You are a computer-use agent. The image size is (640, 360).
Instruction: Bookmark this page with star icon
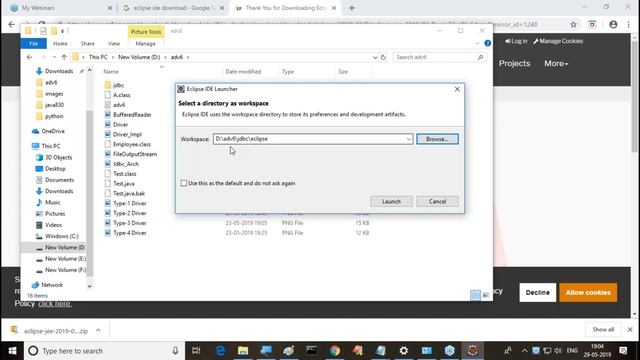point(573,24)
